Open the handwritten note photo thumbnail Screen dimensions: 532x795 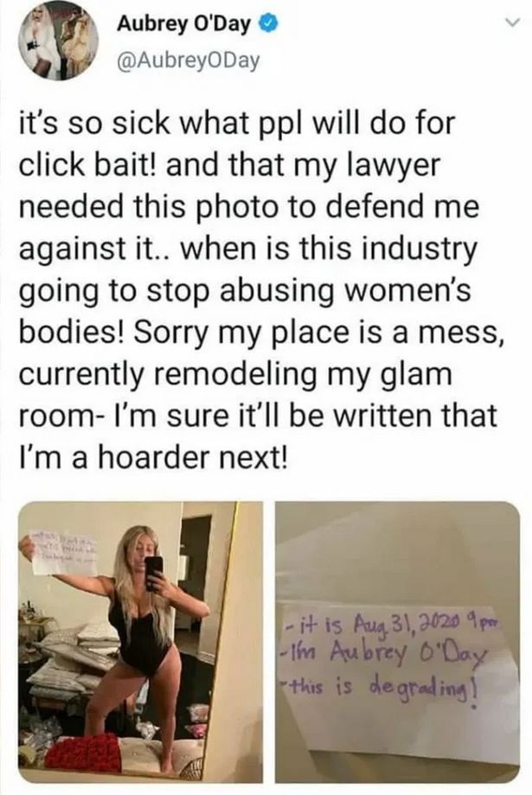tap(398, 642)
